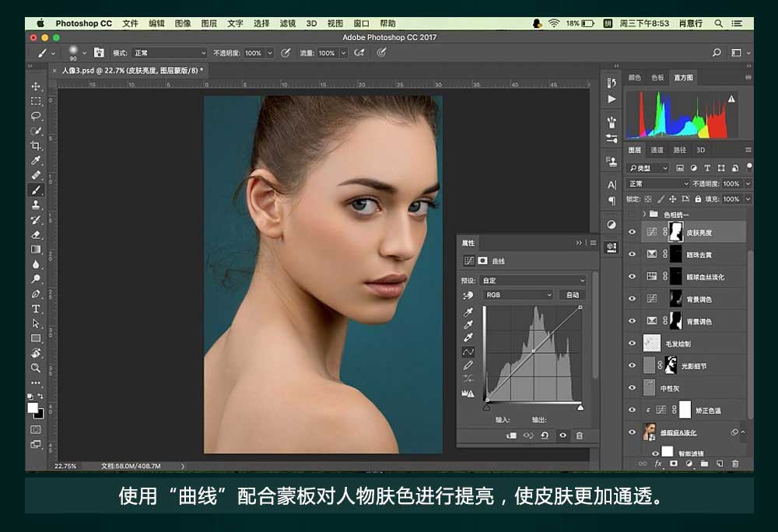Screen dimensions: 778x532
Task: Click the pencil draw-curve icon in Curves
Action: click(468, 365)
